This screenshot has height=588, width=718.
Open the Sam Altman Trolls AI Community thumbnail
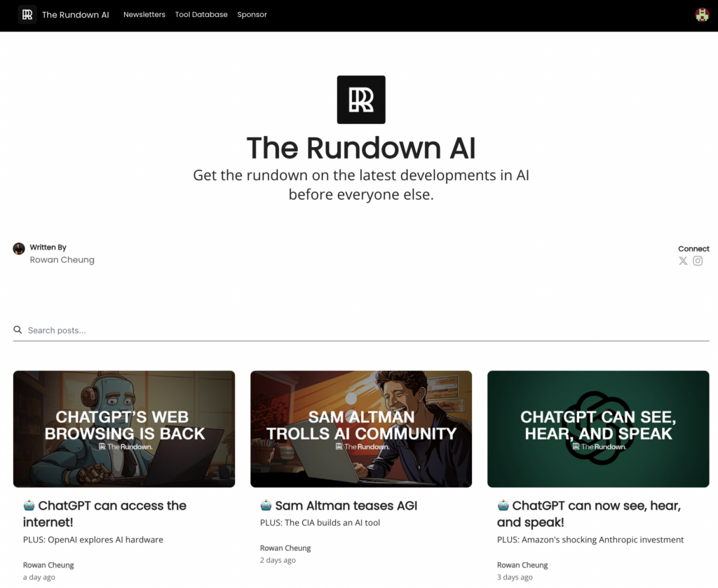click(361, 428)
